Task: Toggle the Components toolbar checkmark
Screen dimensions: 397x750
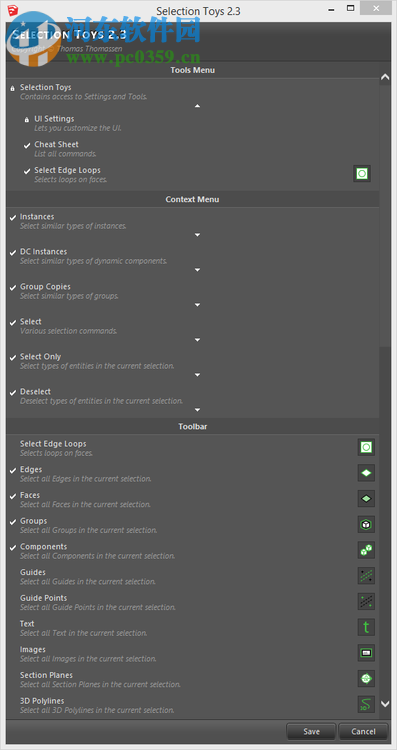Action: [x=13, y=547]
